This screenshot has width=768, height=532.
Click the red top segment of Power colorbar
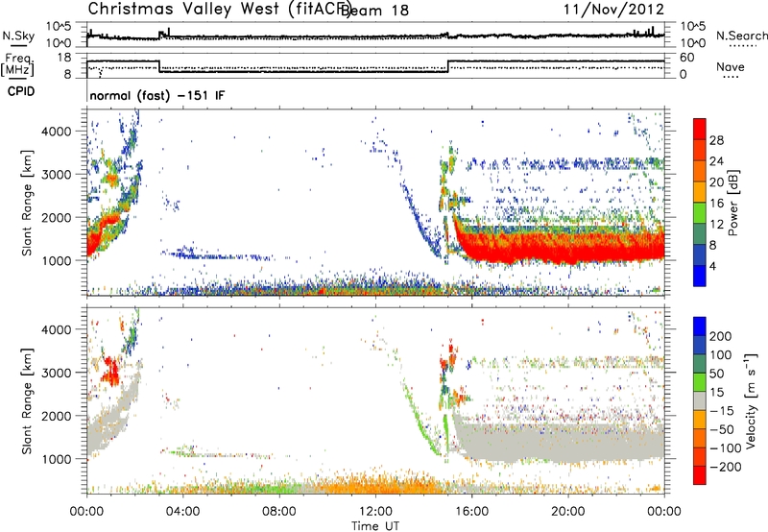(700, 129)
